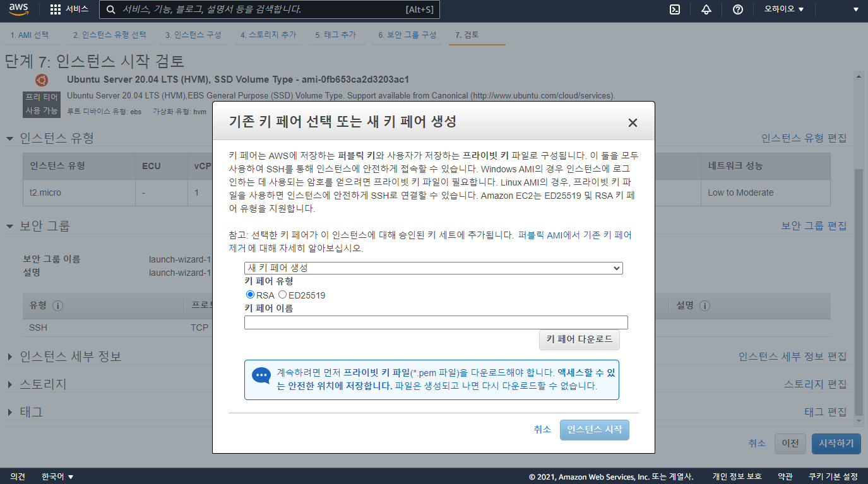Image resolution: width=868 pixels, height=484 pixels.
Task: Click the 프리 티어 사용 가능 badge
Action: point(42,104)
